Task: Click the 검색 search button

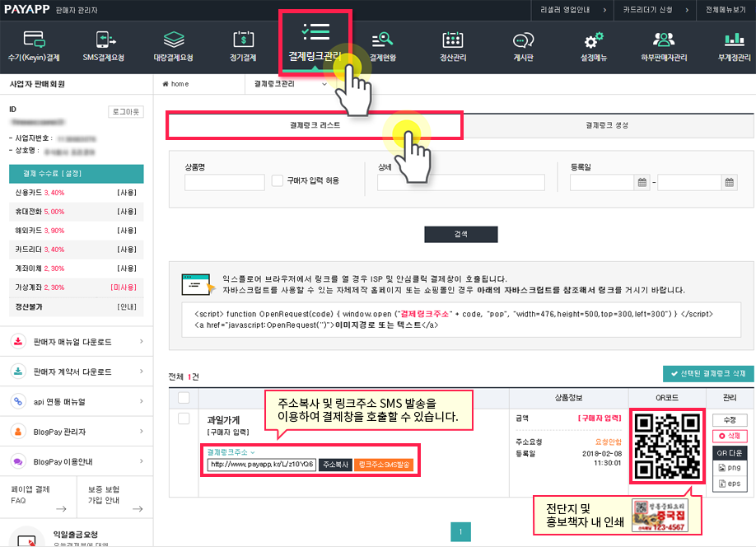Action: point(461,234)
